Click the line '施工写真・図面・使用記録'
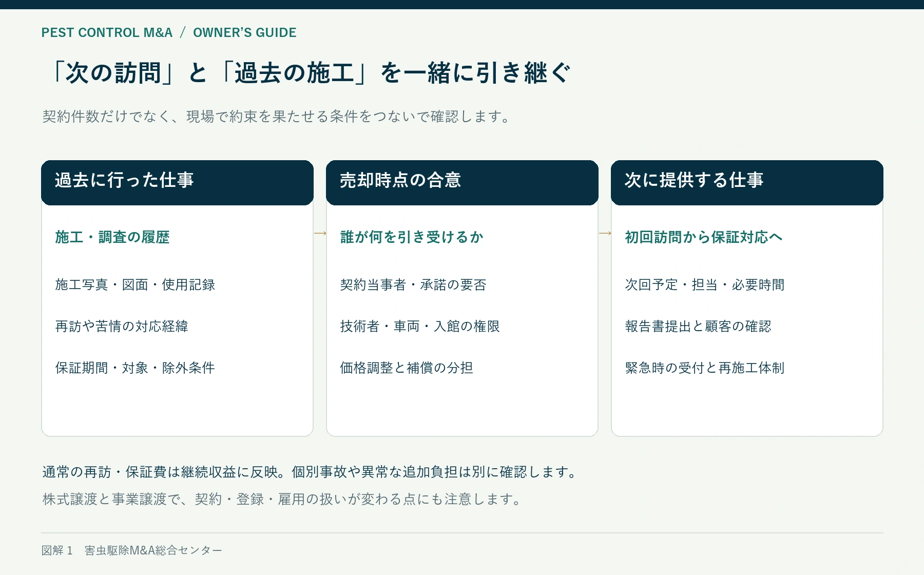This screenshot has height=575, width=924. pyautogui.click(x=135, y=285)
